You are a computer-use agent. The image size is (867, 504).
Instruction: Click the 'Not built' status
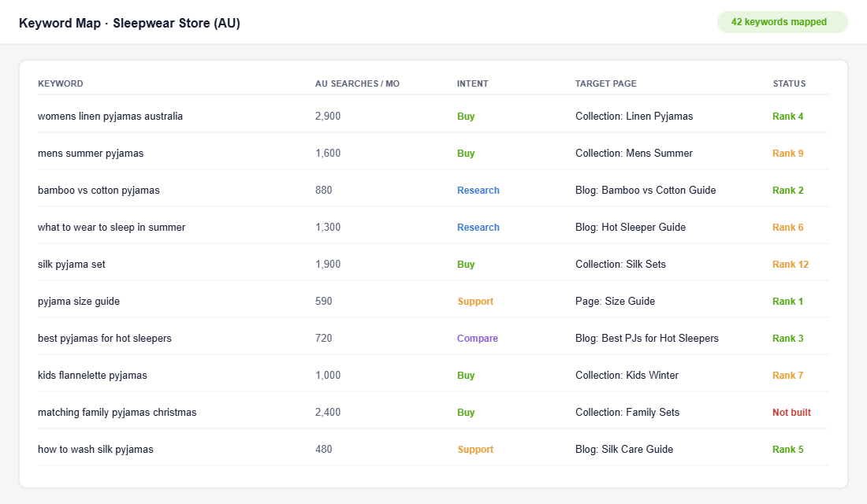[791, 413]
